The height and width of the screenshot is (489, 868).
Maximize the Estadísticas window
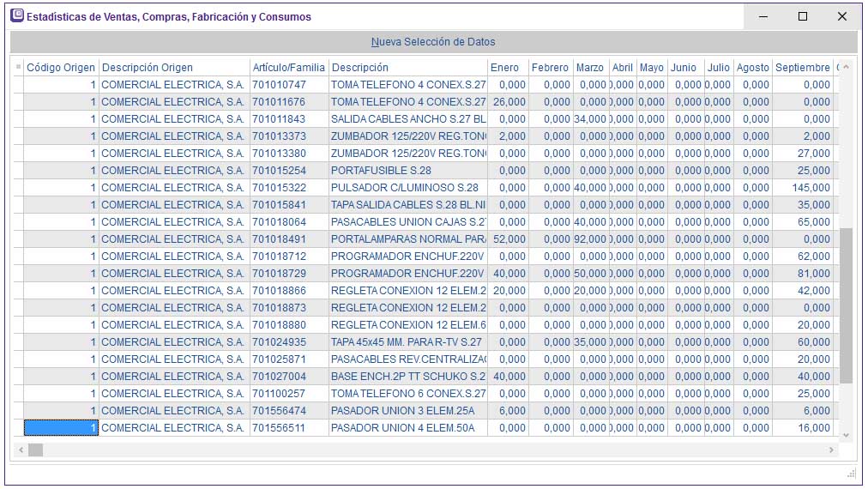click(x=803, y=16)
